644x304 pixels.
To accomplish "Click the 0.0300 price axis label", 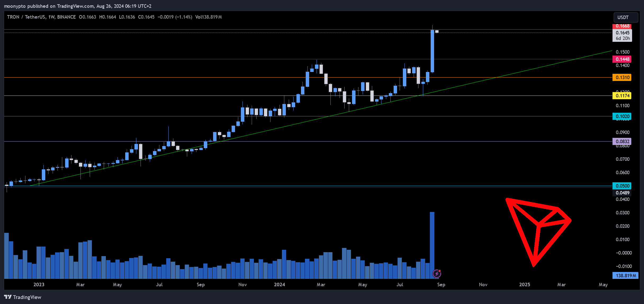I will pos(623,213).
